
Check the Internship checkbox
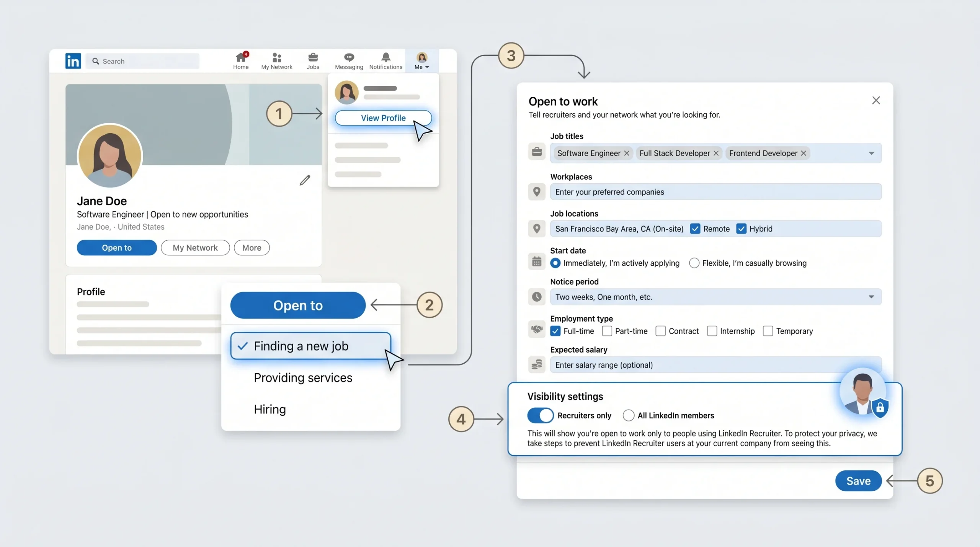click(712, 331)
